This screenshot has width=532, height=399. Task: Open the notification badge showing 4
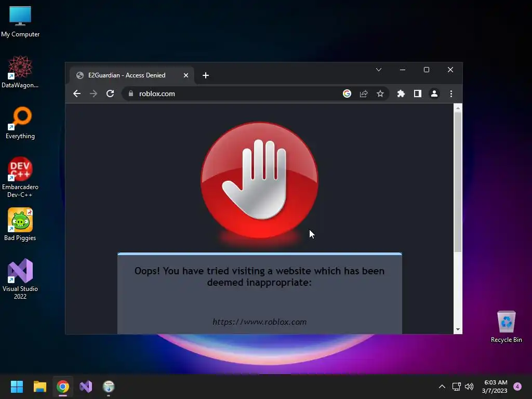point(517,387)
